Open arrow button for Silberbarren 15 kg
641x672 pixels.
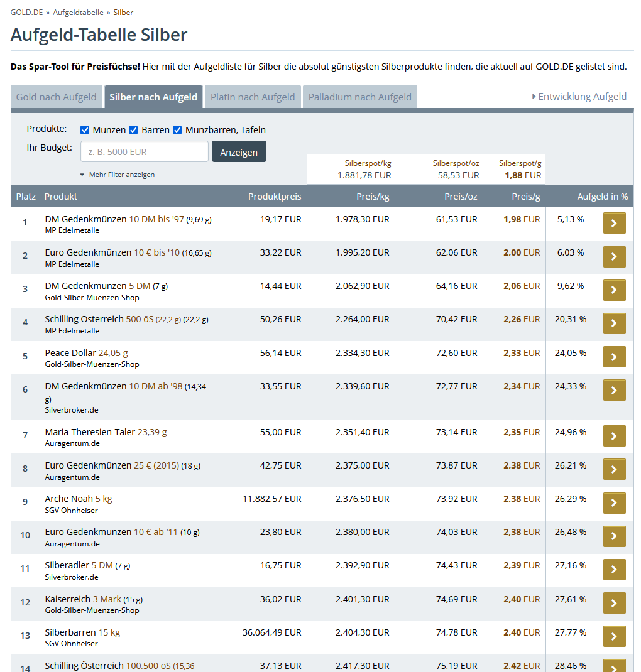614,636
